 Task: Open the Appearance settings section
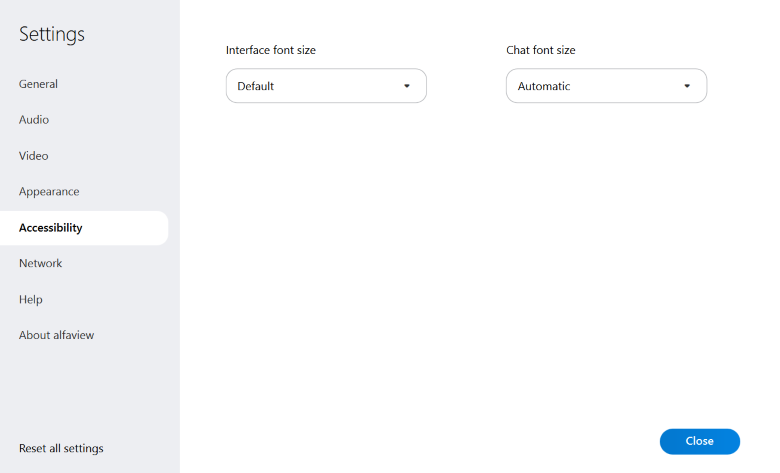tap(49, 192)
